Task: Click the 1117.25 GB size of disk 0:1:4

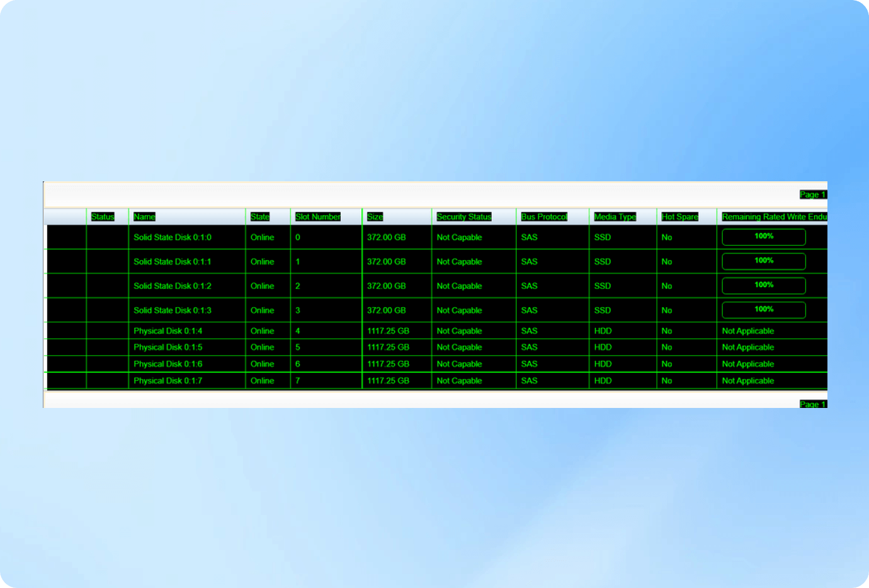Action: (389, 331)
